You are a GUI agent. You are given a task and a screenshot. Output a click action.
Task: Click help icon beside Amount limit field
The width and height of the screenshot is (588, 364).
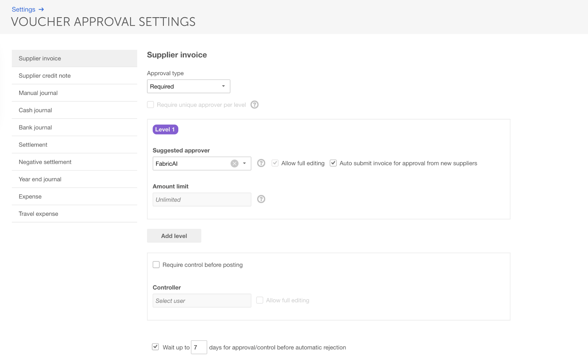pyautogui.click(x=261, y=199)
